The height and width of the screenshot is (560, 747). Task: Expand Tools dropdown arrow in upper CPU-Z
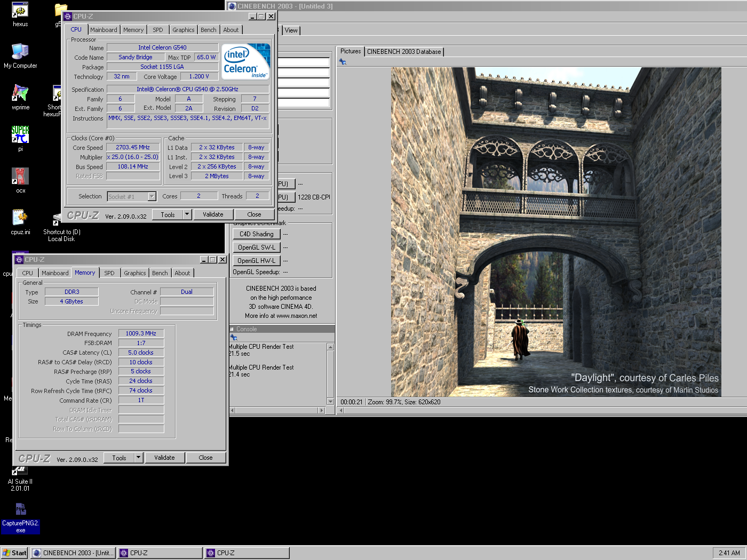tap(187, 214)
